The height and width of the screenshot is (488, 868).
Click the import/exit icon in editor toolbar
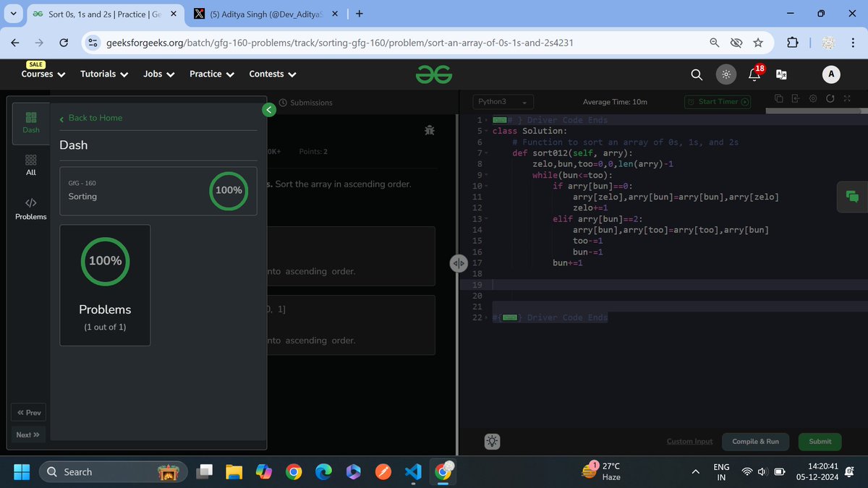(x=796, y=99)
